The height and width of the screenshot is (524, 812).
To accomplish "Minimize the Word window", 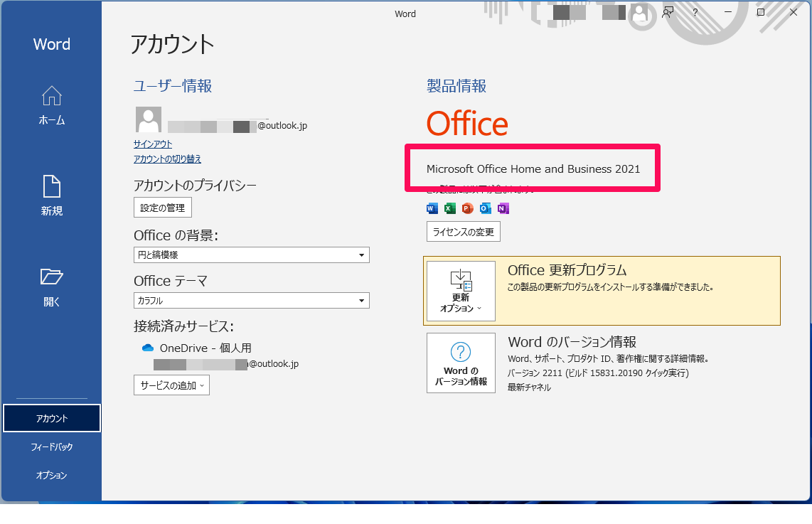I will click(x=727, y=12).
